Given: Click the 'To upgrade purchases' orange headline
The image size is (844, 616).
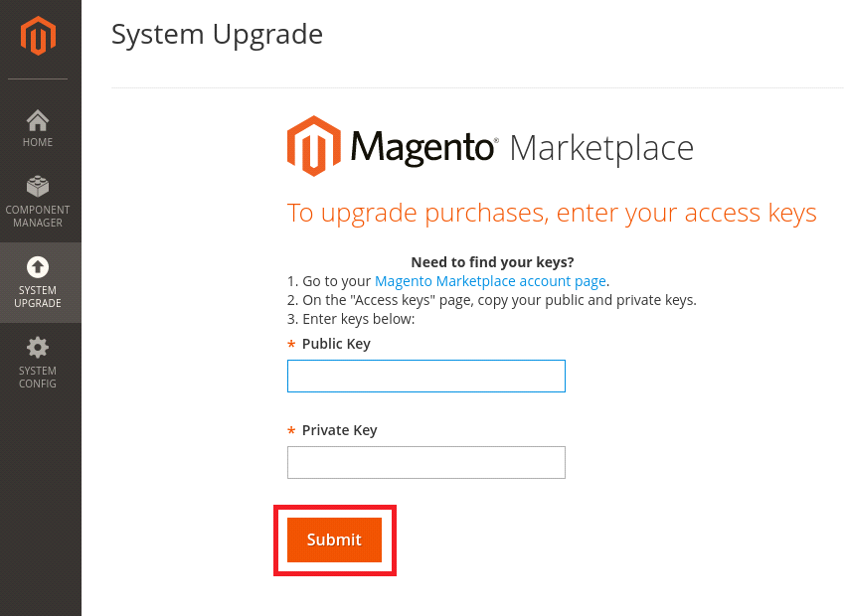Looking at the screenshot, I should pos(552,213).
